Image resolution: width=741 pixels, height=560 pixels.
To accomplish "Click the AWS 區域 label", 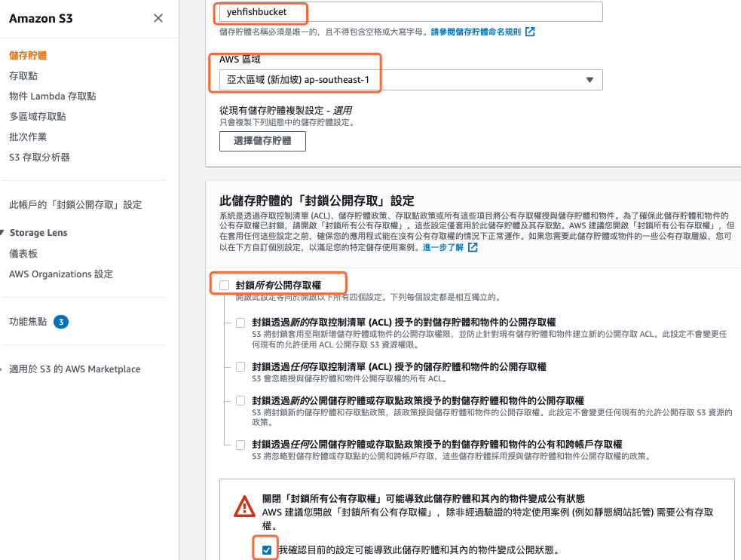I will tap(240, 59).
